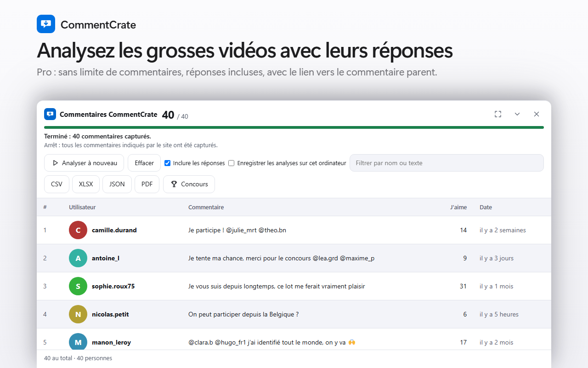Click date 'il y a 2 semaines'
The image size is (588, 368).
coord(503,230)
